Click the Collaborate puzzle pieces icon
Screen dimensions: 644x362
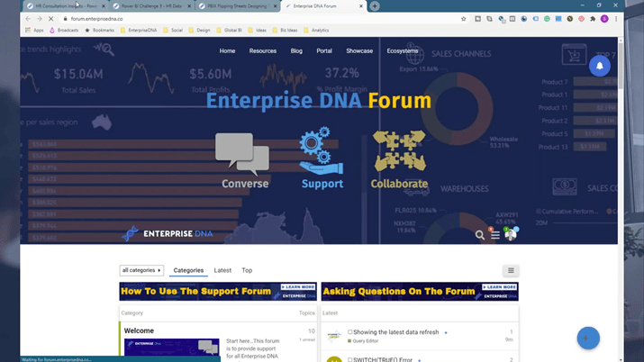click(x=399, y=150)
